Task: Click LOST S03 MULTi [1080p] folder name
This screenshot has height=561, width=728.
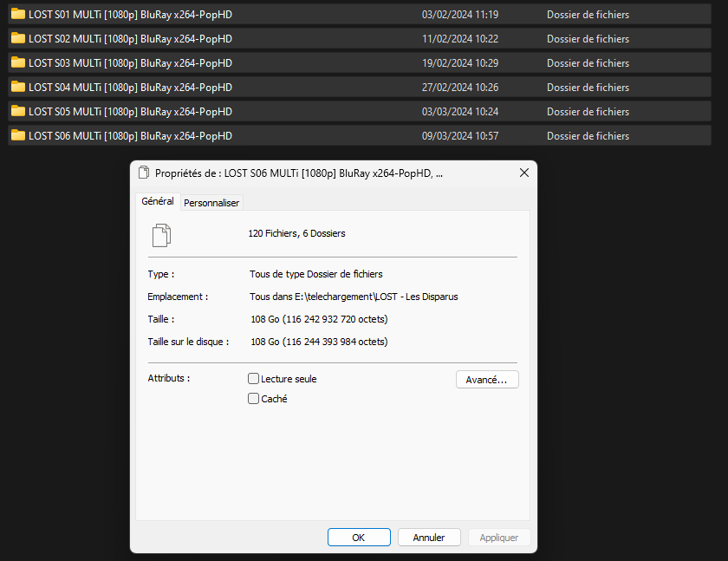Action: click(x=131, y=62)
